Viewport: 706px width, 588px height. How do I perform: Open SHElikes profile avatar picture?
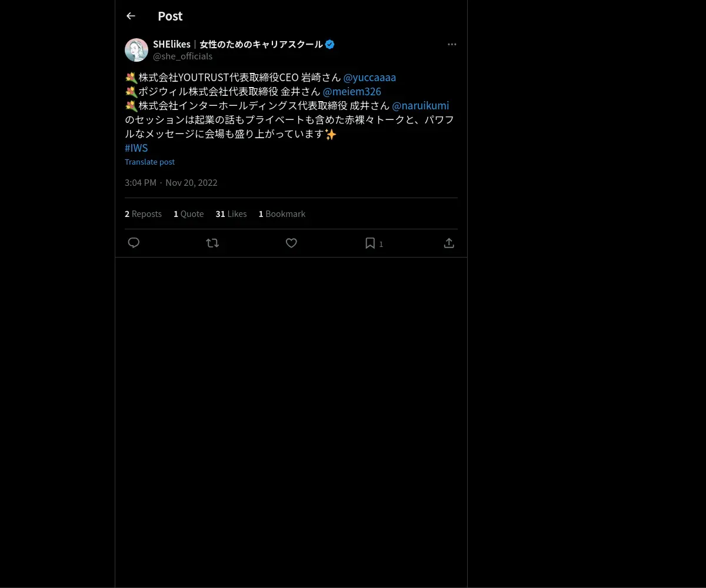(136, 50)
